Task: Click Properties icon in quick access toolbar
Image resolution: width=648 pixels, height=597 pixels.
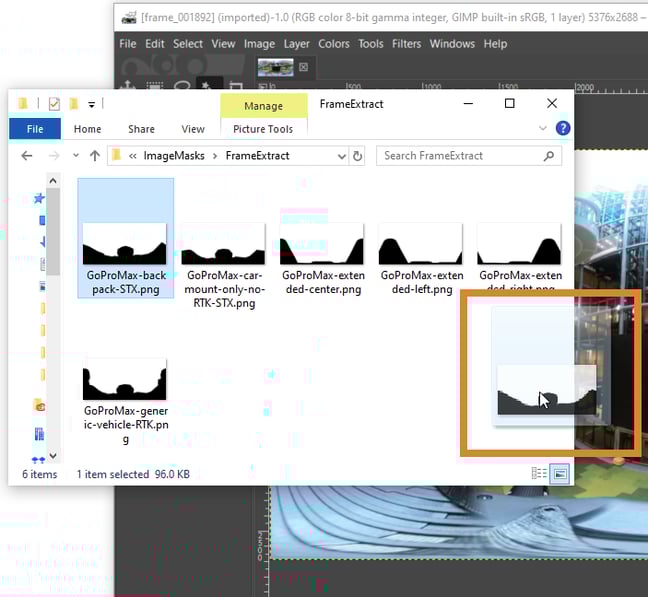Action: [54, 104]
